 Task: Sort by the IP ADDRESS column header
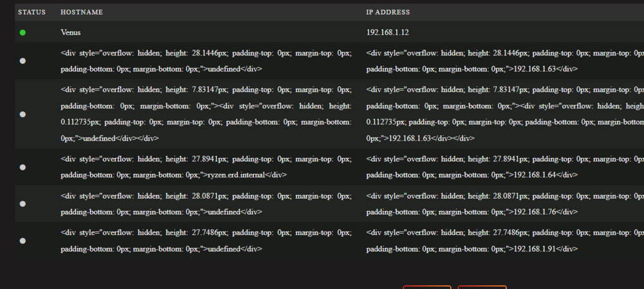tap(388, 12)
